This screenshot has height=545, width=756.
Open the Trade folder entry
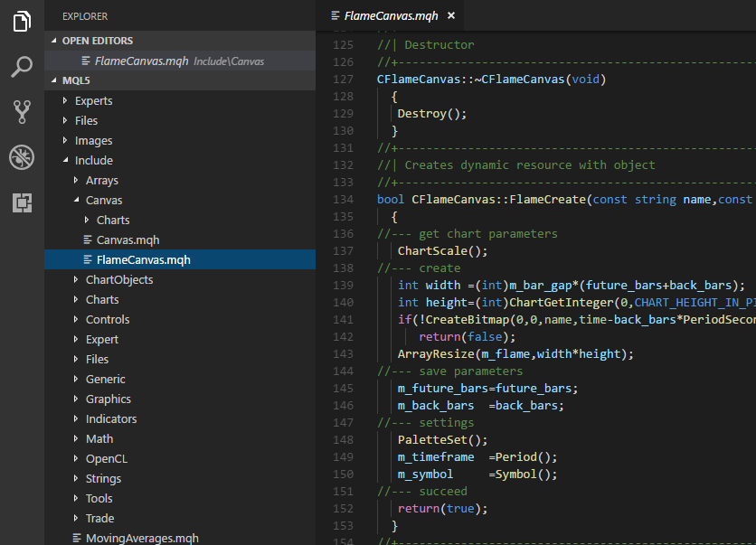(x=99, y=518)
